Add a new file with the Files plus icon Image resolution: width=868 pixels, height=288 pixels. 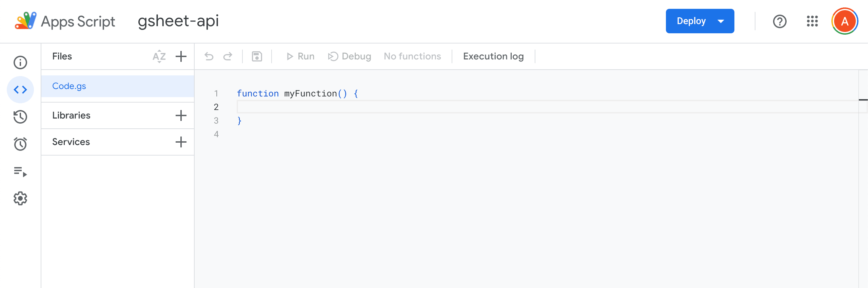click(x=181, y=56)
